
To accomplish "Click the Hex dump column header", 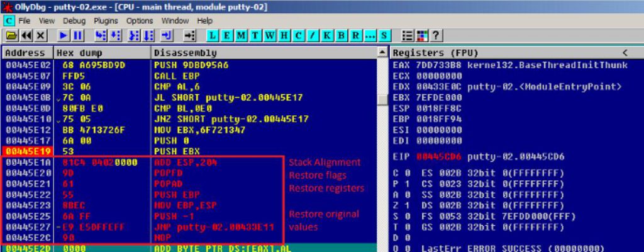I will 103,53.
